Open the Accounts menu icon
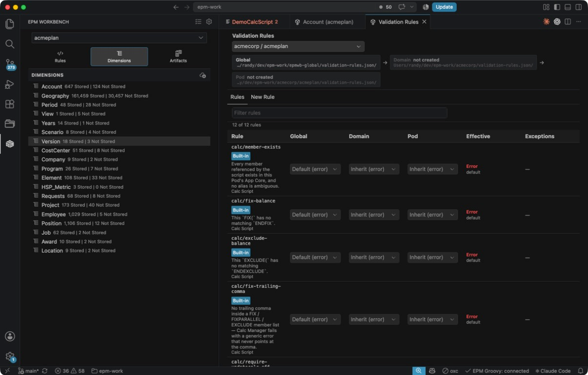This screenshot has width=588, height=375. tap(10, 336)
